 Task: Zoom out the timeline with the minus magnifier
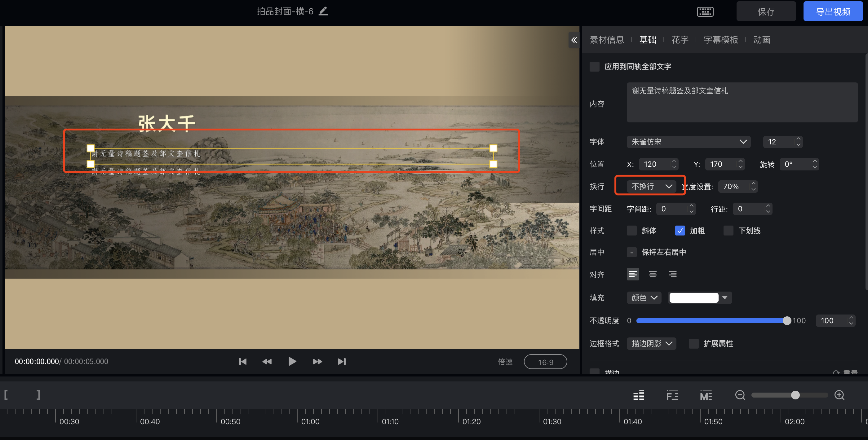tap(740, 395)
